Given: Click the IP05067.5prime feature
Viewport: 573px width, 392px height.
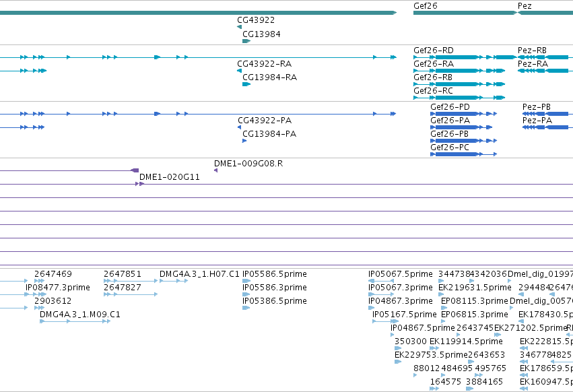Looking at the screenshot, I should click(x=381, y=281).
